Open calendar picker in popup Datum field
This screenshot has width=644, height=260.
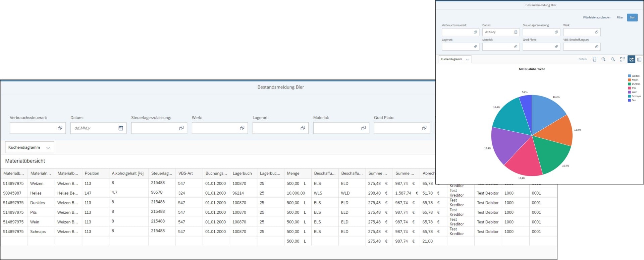point(516,32)
